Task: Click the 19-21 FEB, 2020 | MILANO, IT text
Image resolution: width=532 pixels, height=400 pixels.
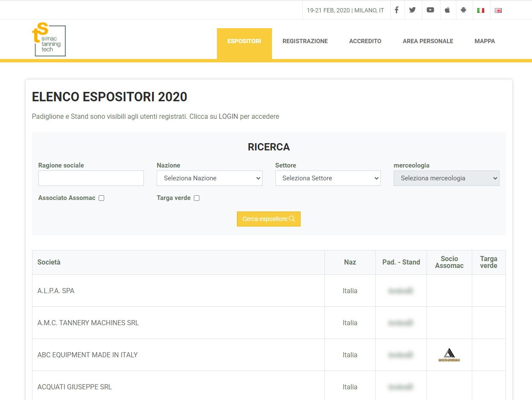Action: point(345,10)
